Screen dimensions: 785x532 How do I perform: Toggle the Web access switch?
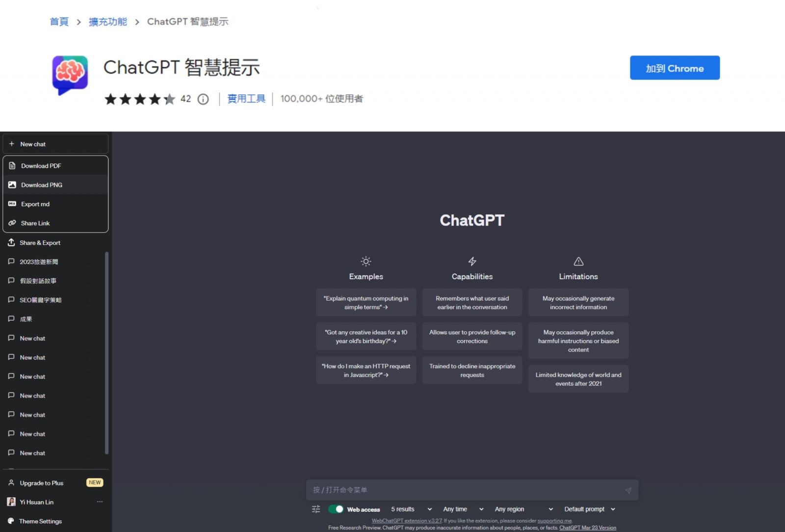pyautogui.click(x=336, y=509)
